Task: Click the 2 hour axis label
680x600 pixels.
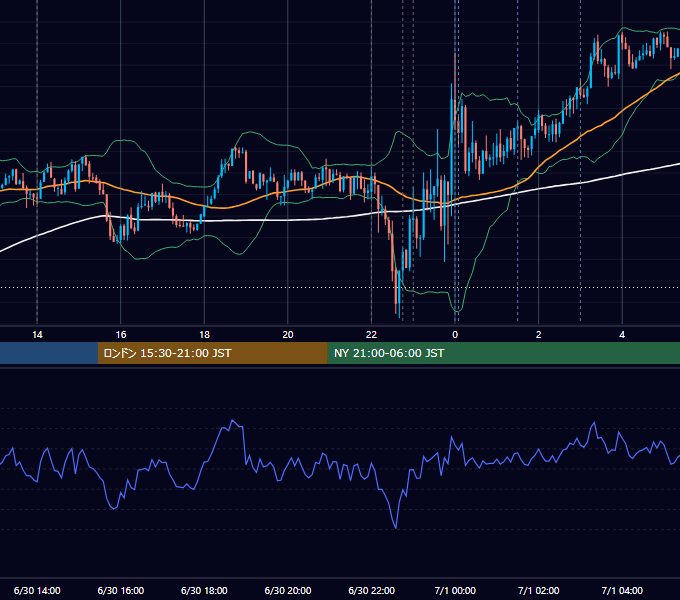Action: [x=539, y=335]
